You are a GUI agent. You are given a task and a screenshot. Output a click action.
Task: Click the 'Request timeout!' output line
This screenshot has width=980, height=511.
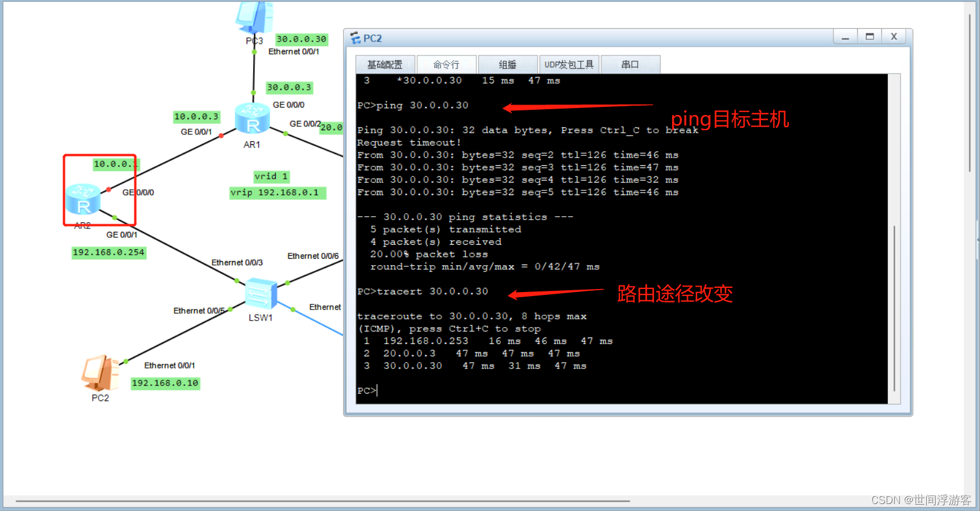409,142
